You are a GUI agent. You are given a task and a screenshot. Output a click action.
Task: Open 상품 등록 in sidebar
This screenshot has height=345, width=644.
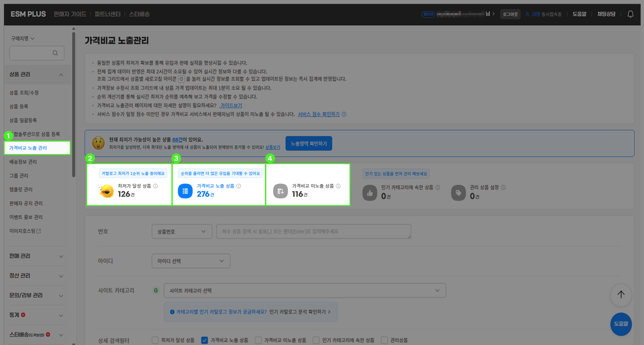click(x=19, y=106)
